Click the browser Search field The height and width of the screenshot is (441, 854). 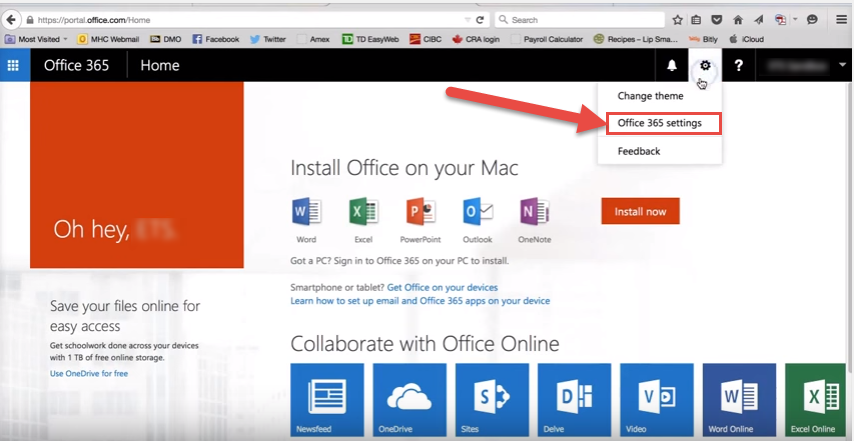pos(580,20)
